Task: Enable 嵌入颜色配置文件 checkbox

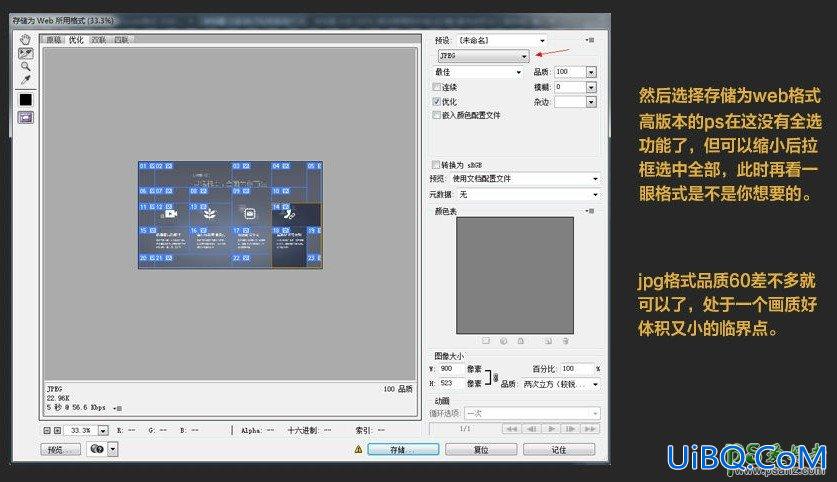Action: [437, 115]
